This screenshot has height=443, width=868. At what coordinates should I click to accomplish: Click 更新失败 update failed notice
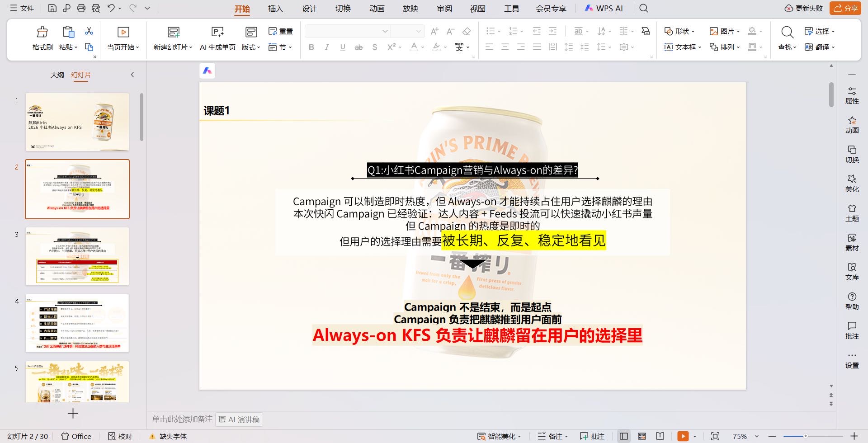point(804,8)
